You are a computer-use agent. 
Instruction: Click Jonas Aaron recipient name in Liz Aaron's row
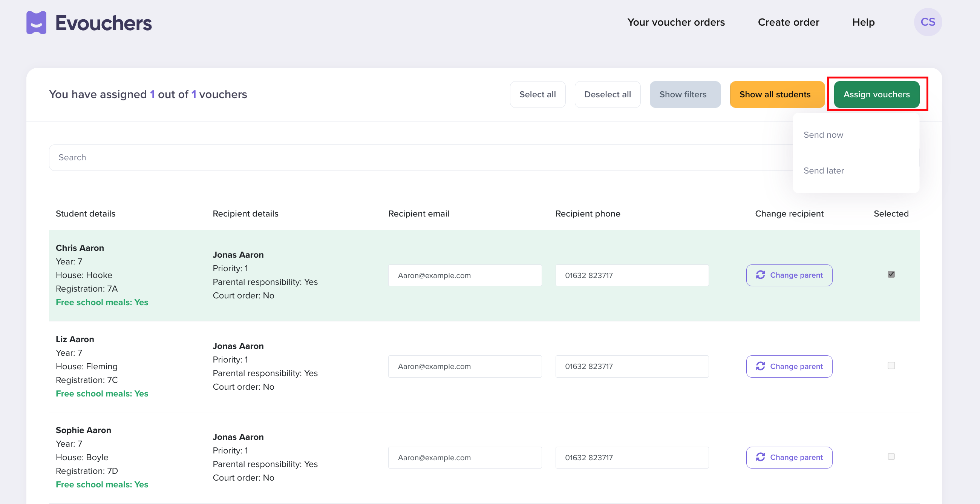click(238, 346)
